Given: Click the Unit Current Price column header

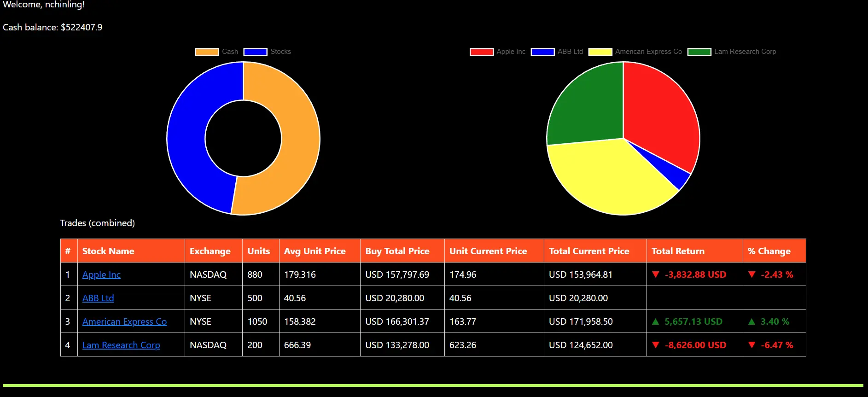Looking at the screenshot, I should [494, 251].
